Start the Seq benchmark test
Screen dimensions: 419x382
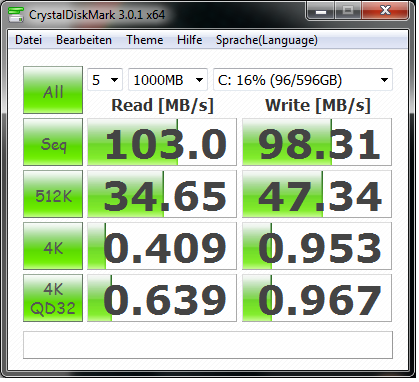pyautogui.click(x=53, y=142)
